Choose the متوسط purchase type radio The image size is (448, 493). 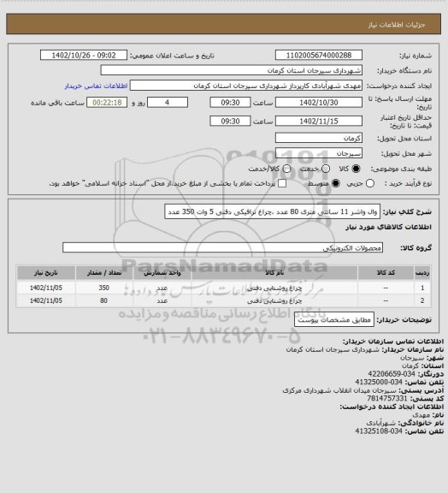336,183
